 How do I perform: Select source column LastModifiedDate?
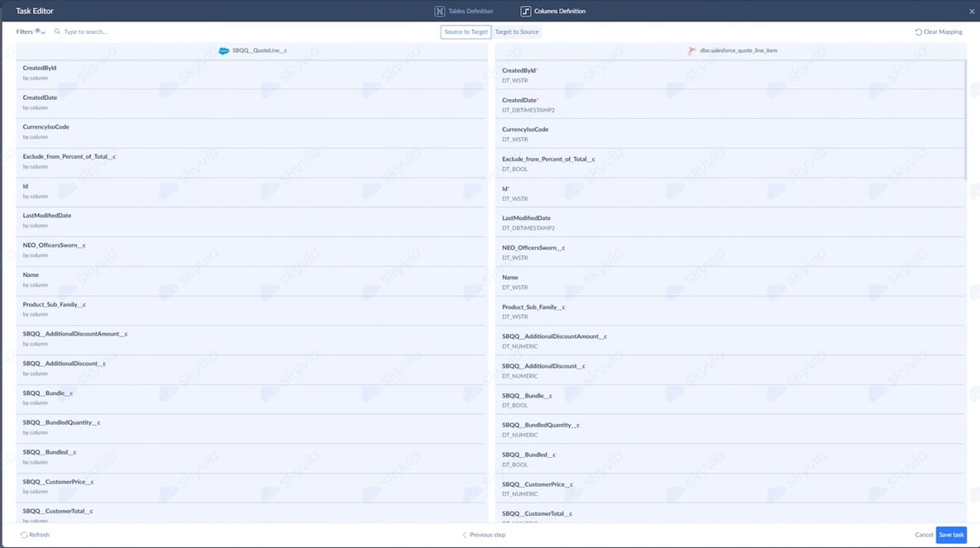251,222
